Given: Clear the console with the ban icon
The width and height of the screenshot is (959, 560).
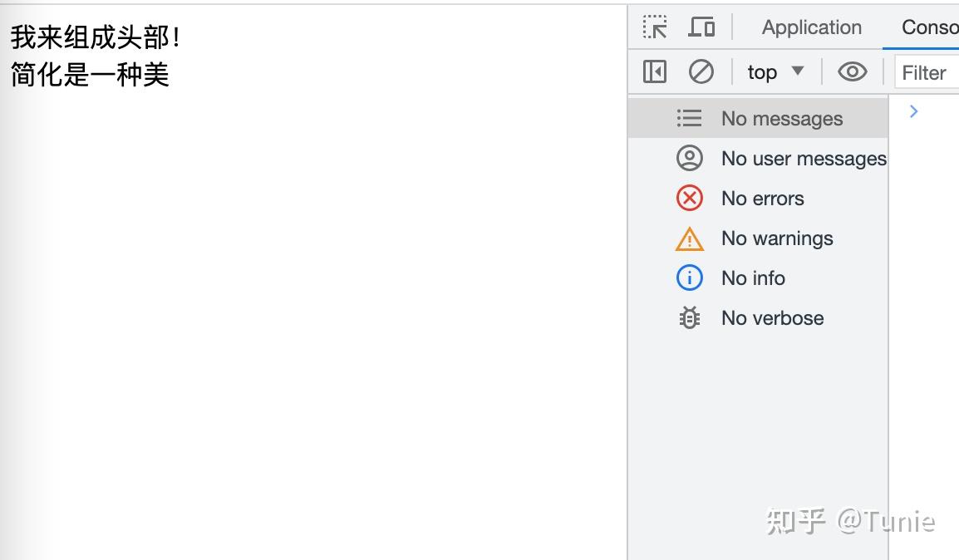Looking at the screenshot, I should 701,72.
